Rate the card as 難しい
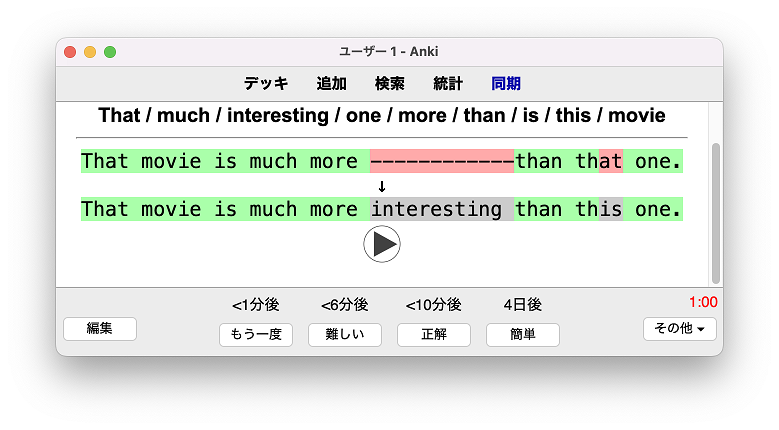The width and height of the screenshot is (779, 430). 345,335
